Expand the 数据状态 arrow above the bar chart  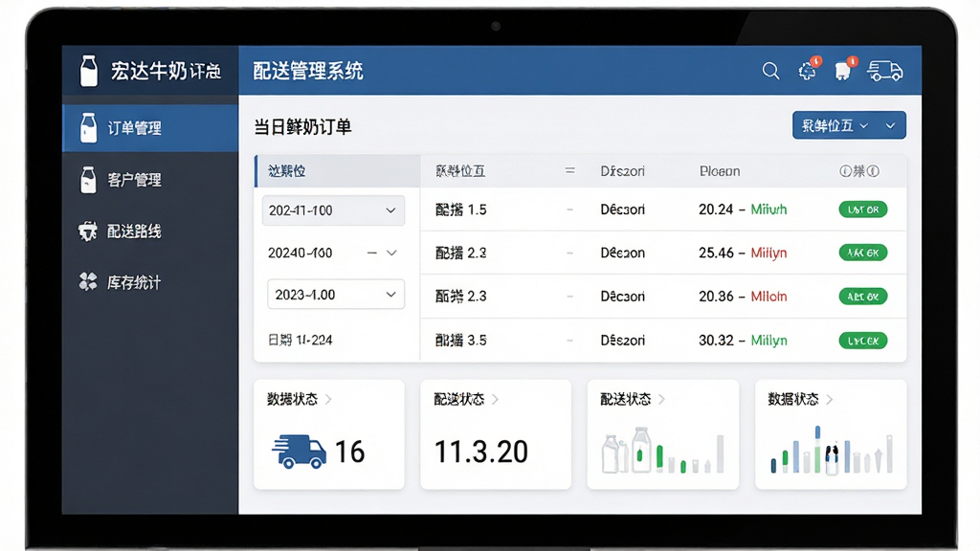coord(830,399)
